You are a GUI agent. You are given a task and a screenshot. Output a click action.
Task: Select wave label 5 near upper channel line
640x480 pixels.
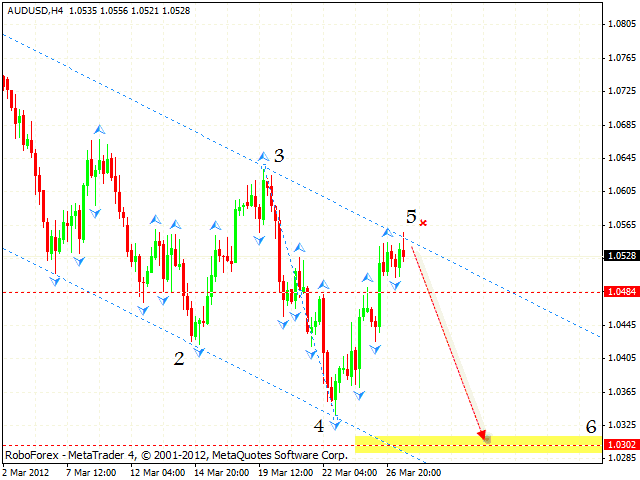[x=411, y=216]
